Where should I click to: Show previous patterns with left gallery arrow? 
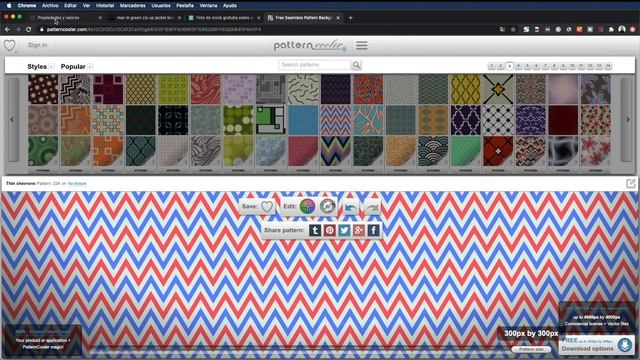(x=12, y=120)
